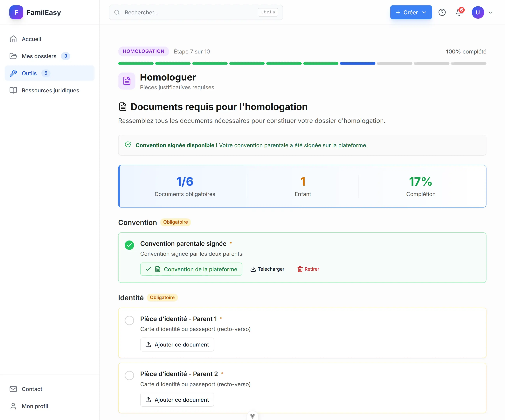Image resolution: width=505 pixels, height=420 pixels.
Task: Click the Ressources juridiques book icon
Action: 13,90
